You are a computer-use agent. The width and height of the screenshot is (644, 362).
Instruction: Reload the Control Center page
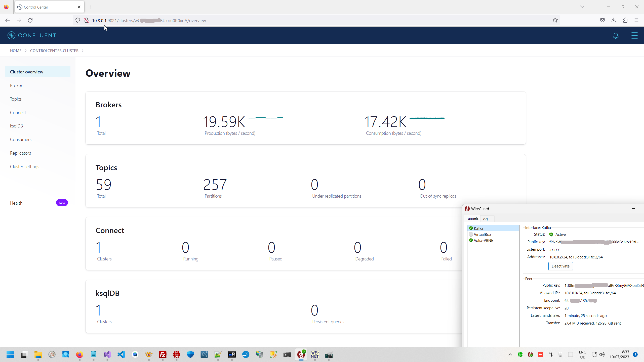(x=30, y=20)
